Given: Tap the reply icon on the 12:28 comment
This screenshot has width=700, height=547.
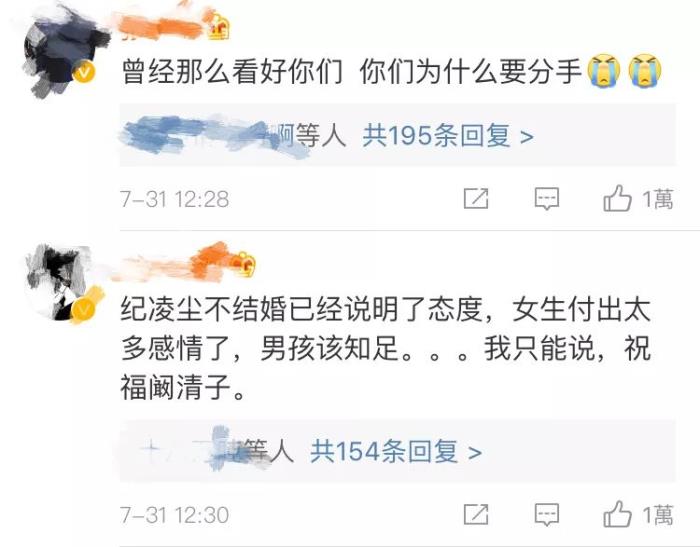Looking at the screenshot, I should tap(547, 199).
